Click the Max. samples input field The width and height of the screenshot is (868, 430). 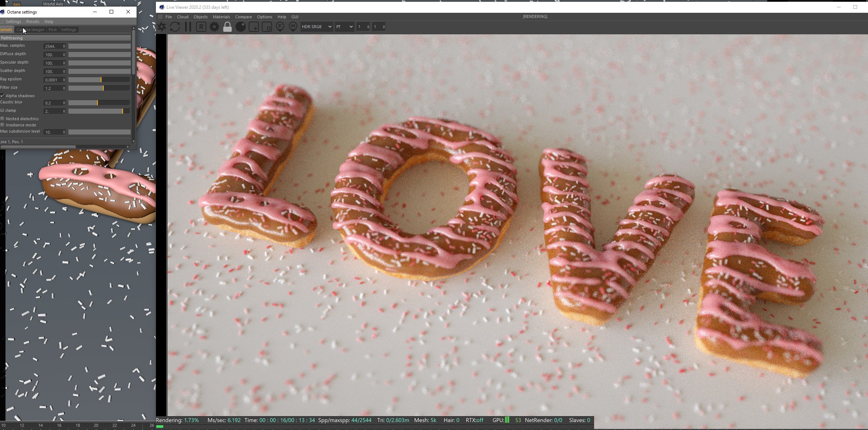click(x=53, y=46)
